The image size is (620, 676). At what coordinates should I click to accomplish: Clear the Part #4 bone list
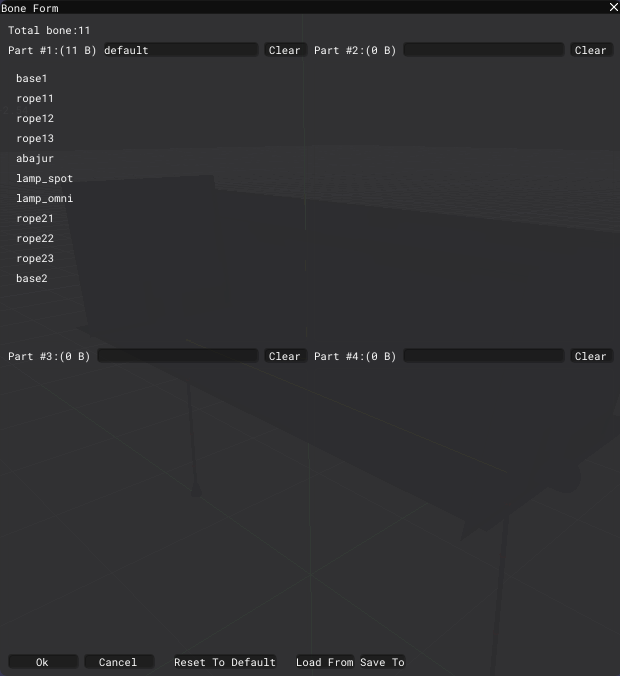(591, 356)
